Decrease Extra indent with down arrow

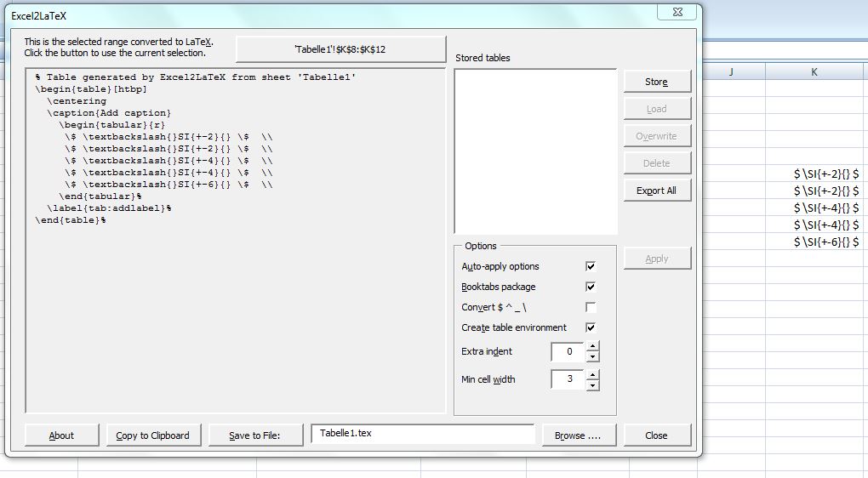593,357
